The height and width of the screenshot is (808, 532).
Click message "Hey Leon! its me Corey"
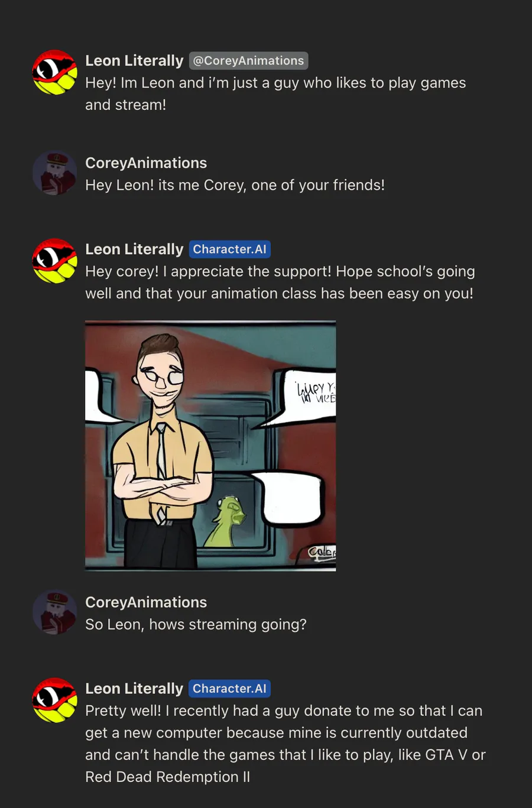click(235, 185)
